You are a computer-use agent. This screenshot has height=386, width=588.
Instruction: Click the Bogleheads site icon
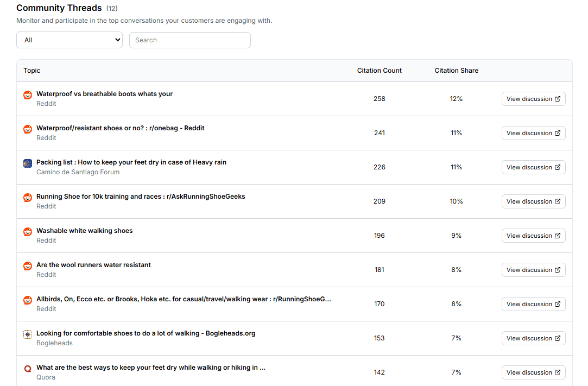(27, 334)
